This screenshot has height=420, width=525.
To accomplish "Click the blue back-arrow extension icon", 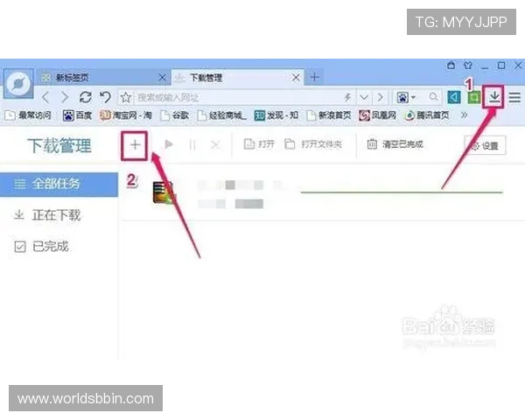I will 454,97.
